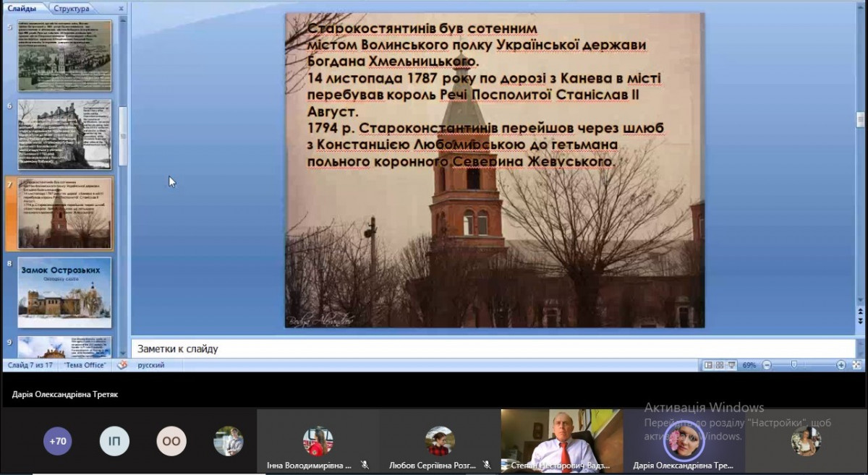Click the +70 participants overflow avatar
Screen dimensions: 868x475
coord(58,441)
